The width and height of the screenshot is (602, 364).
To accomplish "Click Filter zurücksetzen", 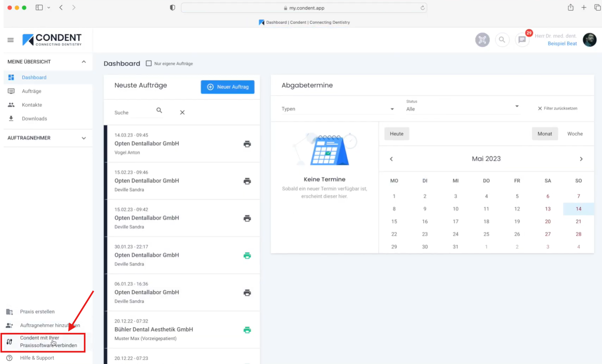I will 557,108.
